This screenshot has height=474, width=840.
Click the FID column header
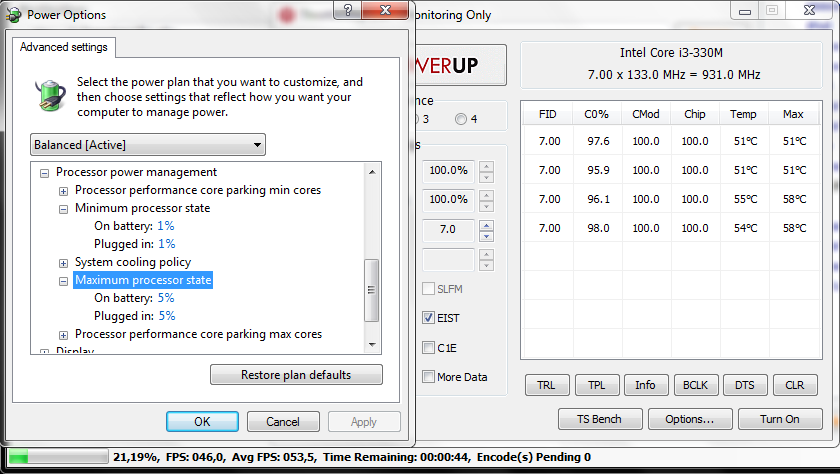(548, 114)
